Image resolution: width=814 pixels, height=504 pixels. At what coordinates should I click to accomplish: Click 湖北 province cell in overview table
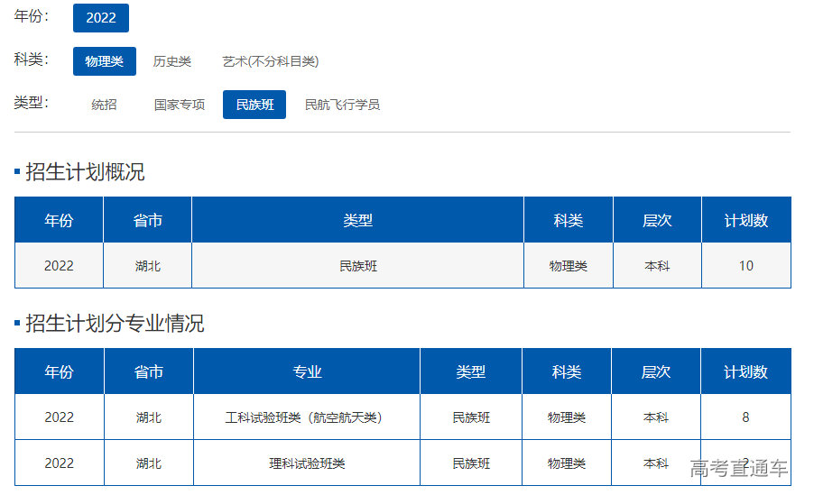pyautogui.click(x=148, y=266)
